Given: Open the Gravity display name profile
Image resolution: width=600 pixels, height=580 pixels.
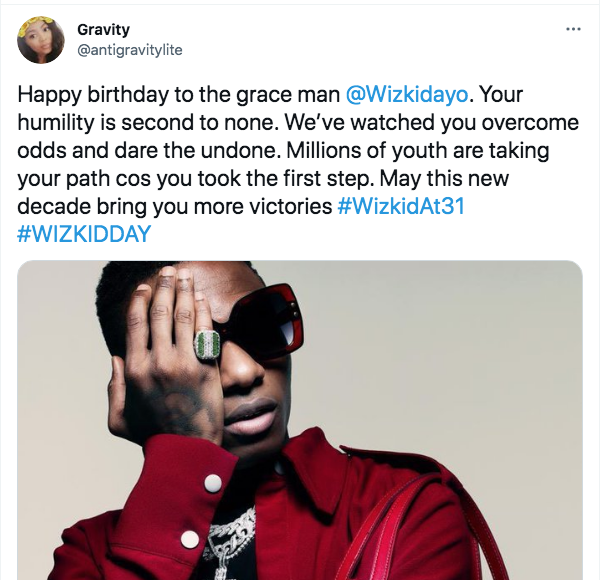Looking at the screenshot, I should pyautogui.click(x=101, y=30).
